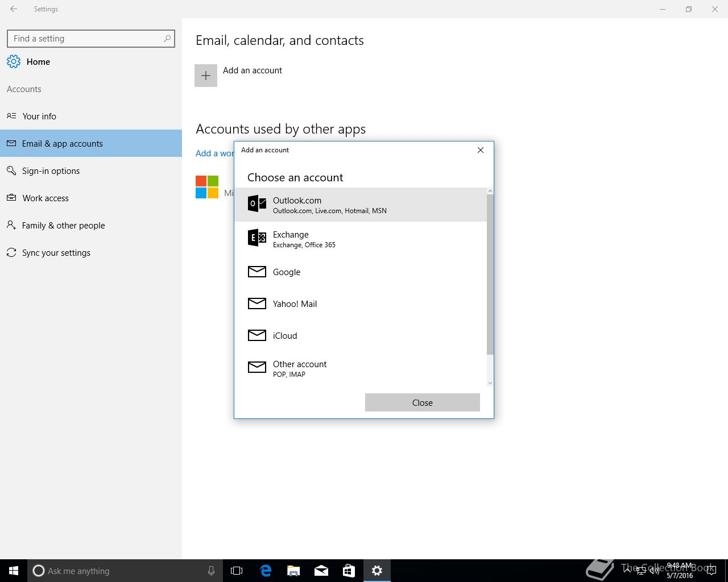Click the Find a setting search field
This screenshot has width=728, height=582.
pyautogui.click(x=91, y=39)
